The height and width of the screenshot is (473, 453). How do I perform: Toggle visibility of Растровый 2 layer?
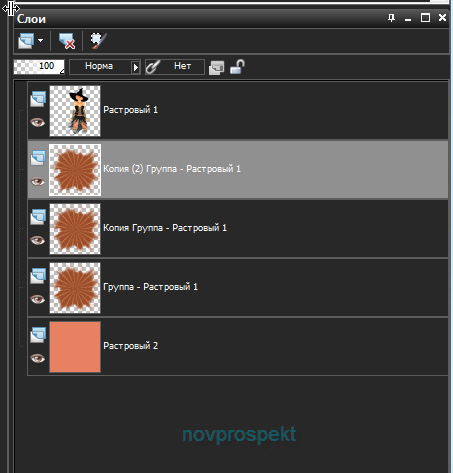coord(37,358)
